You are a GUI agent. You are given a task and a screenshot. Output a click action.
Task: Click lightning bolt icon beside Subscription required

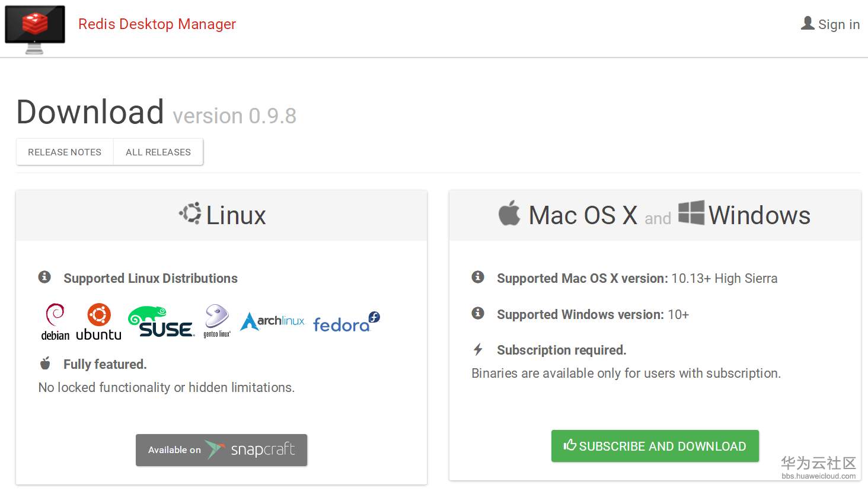tap(478, 349)
